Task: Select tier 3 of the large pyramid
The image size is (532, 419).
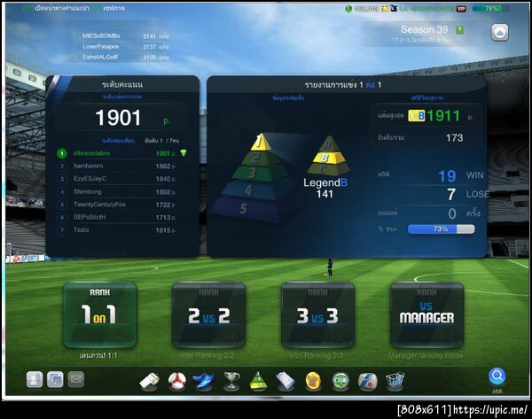Action: [260, 173]
